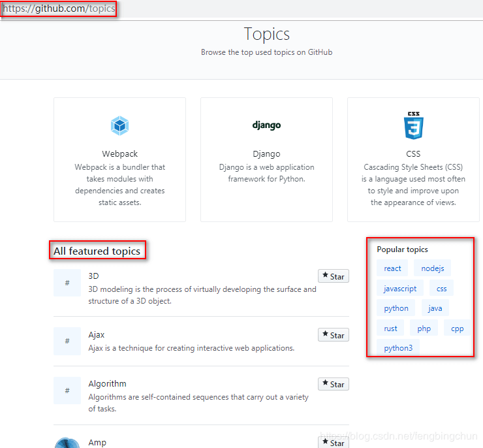The image size is (483, 448).
Task: Click the Ajax technique description text
Action: (x=191, y=348)
